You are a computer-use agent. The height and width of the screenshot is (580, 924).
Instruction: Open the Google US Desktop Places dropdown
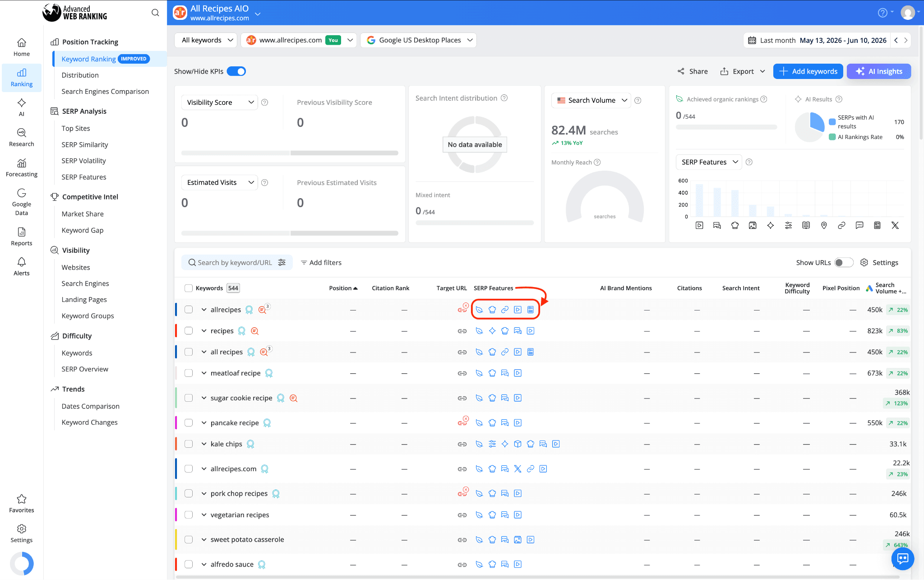pos(418,40)
